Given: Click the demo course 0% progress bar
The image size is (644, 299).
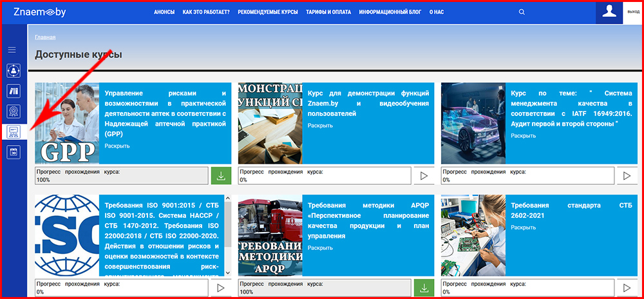Looking at the screenshot, I should (325, 176).
